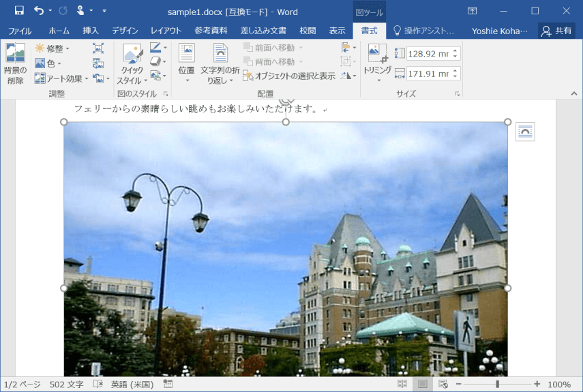Click the shape height field 128.92 mm
583x392 pixels.
tap(429, 54)
